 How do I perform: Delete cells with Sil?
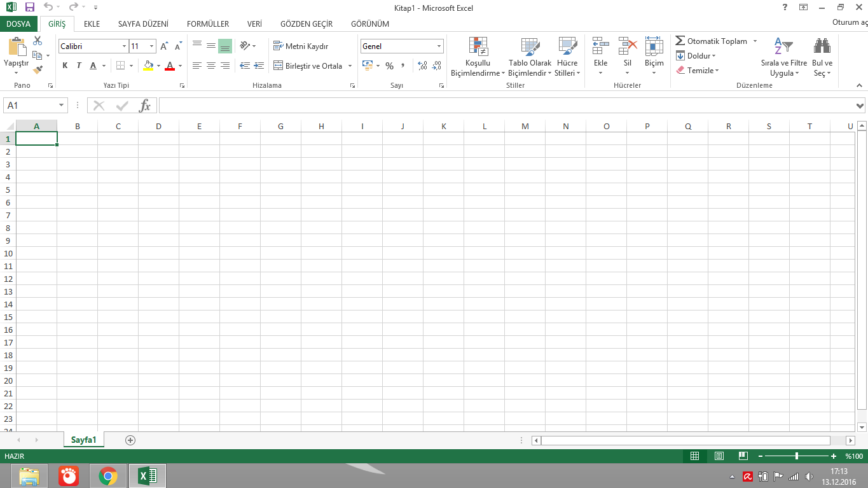[x=628, y=57]
